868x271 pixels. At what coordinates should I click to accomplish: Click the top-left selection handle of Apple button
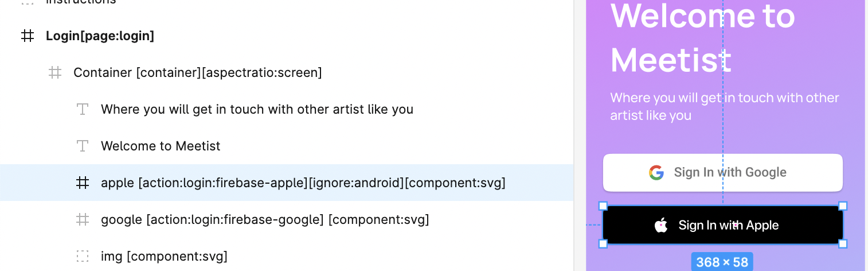(x=603, y=206)
